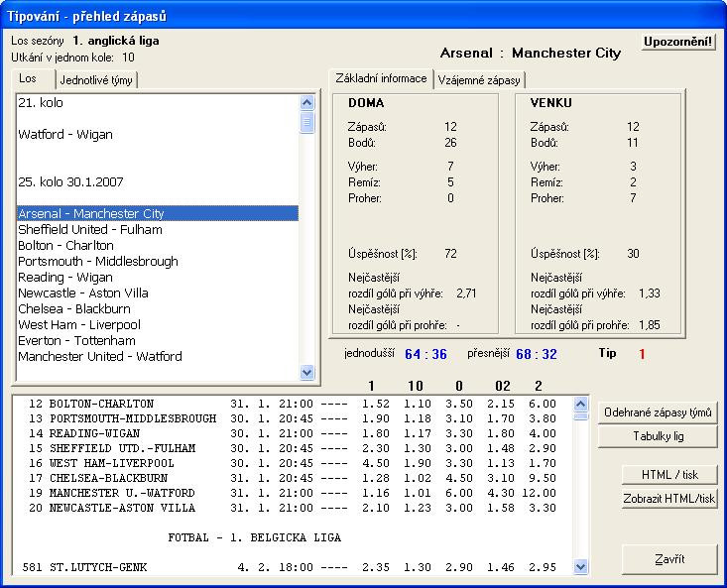Click the 1. anglická liga label
The height and width of the screenshot is (588, 727).
pyautogui.click(x=116, y=41)
